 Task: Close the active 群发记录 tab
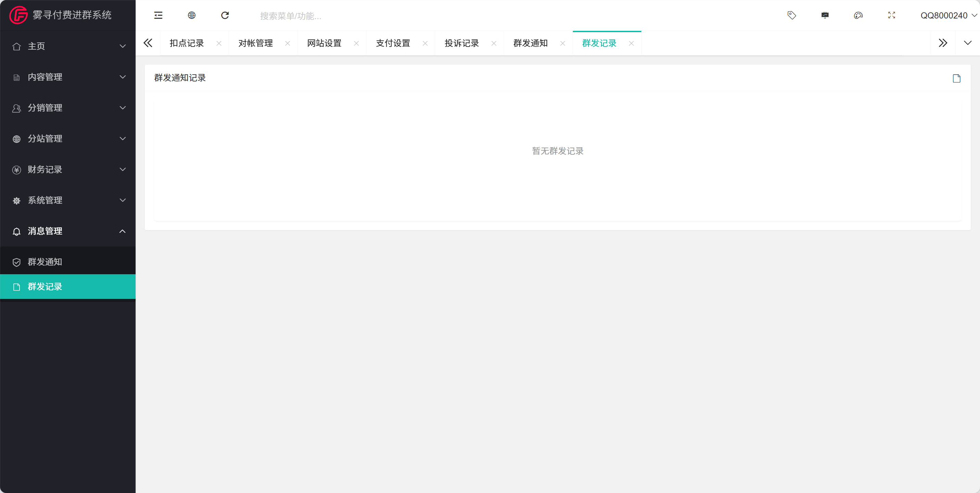coord(631,43)
